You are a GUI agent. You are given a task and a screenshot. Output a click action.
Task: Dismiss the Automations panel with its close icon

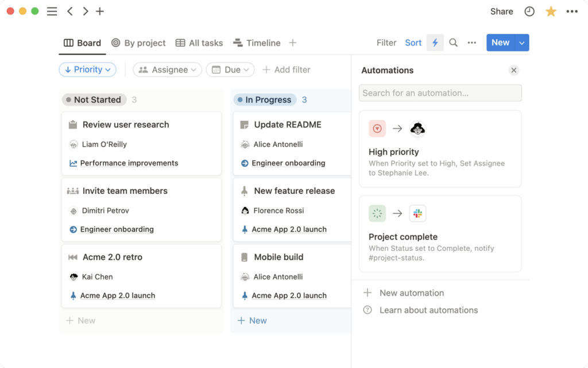point(514,70)
